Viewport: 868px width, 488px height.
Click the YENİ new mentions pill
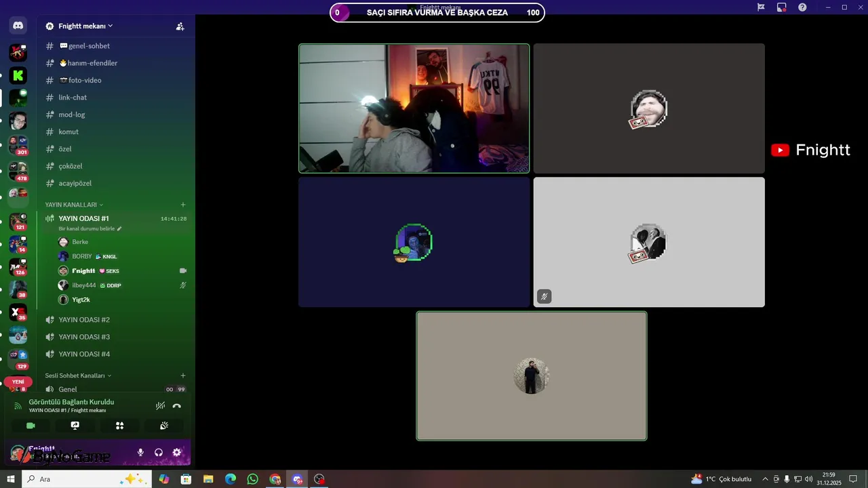point(18,382)
